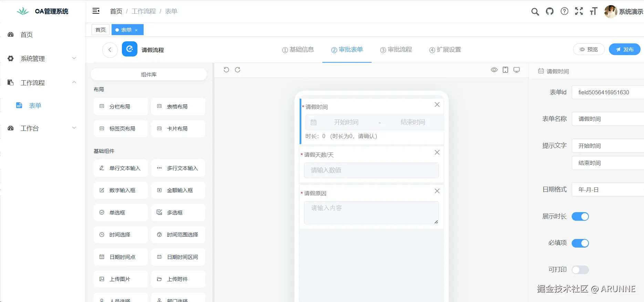Screen dimensions: 644x302
Task: Switch to desktop monitor preview icon
Action: point(517,70)
